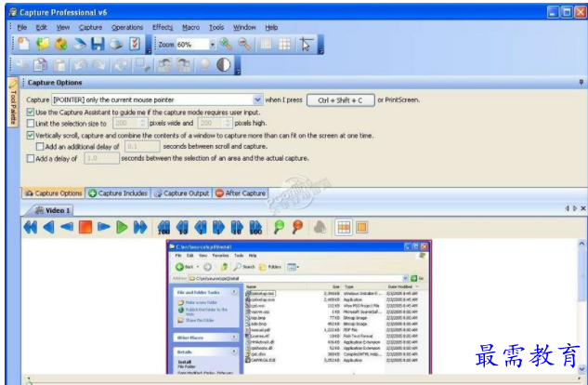
Task: Switch to Capture Output tab
Action: (x=181, y=193)
